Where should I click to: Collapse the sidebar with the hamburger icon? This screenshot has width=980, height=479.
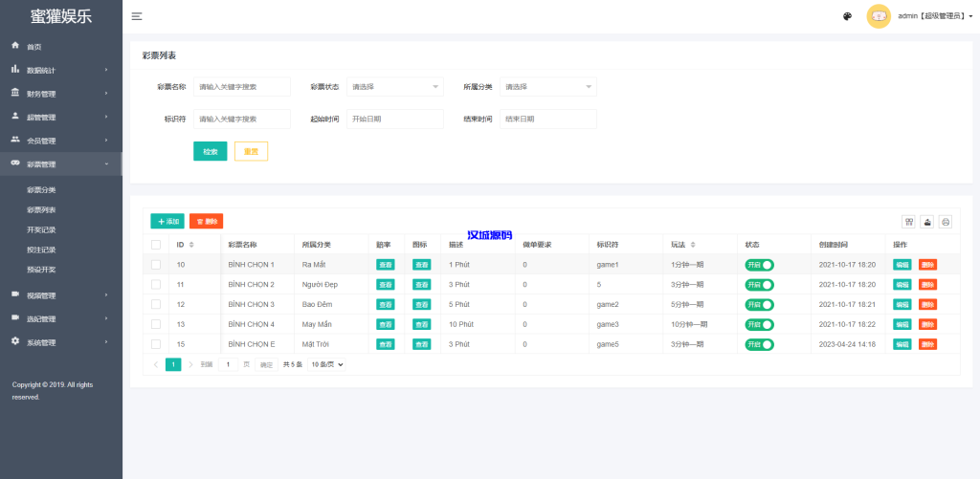click(137, 16)
